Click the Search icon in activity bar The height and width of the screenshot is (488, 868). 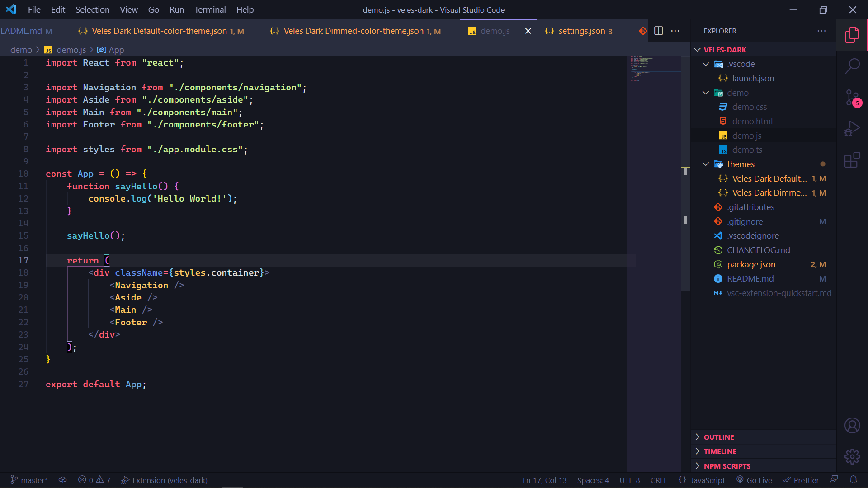coord(853,67)
